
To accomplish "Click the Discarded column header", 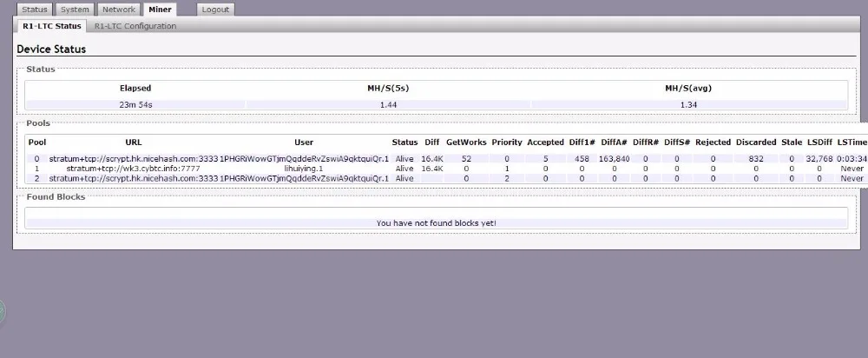I will click(756, 143).
